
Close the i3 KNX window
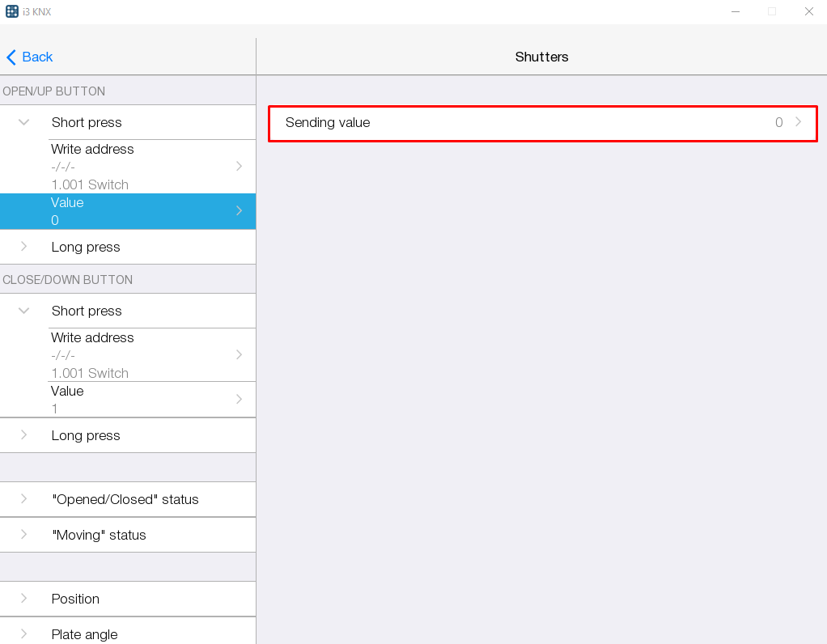pyautogui.click(x=808, y=11)
